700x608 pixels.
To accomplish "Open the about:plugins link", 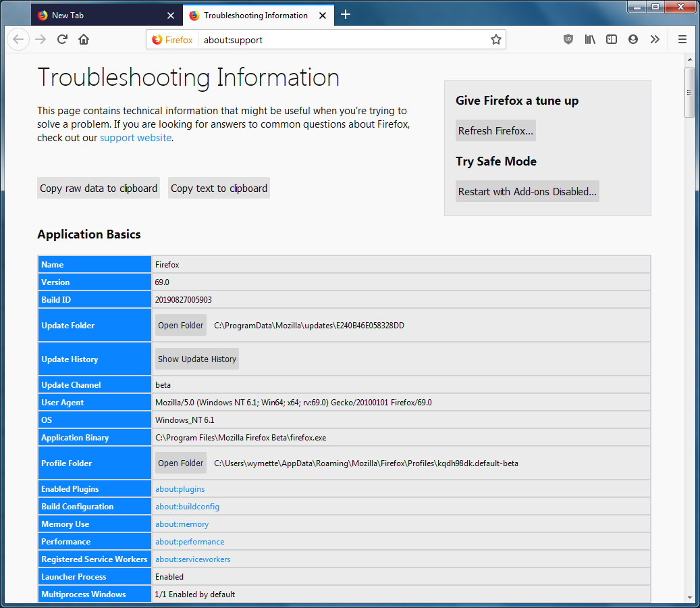I will (x=180, y=488).
